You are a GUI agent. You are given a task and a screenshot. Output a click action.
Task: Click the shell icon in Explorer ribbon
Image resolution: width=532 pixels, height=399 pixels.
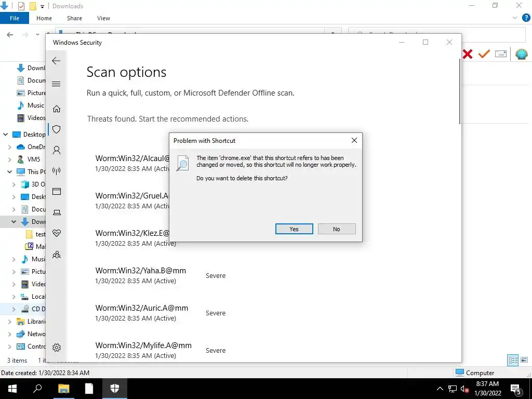click(x=522, y=54)
